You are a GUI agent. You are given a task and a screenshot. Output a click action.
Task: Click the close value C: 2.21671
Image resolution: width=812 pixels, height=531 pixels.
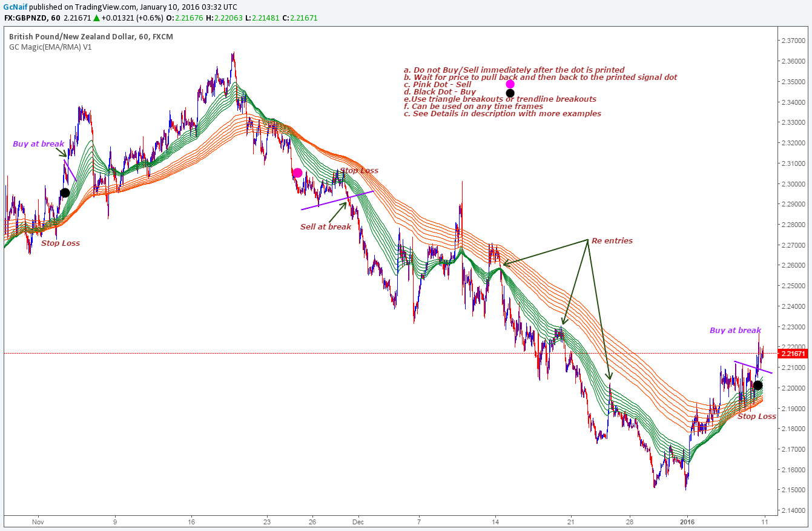click(300, 18)
